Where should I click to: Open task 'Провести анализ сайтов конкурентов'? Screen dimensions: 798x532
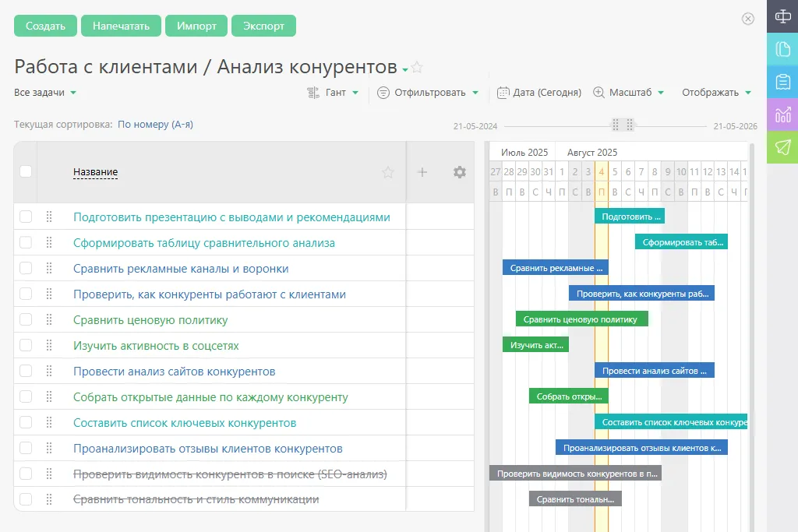click(174, 372)
